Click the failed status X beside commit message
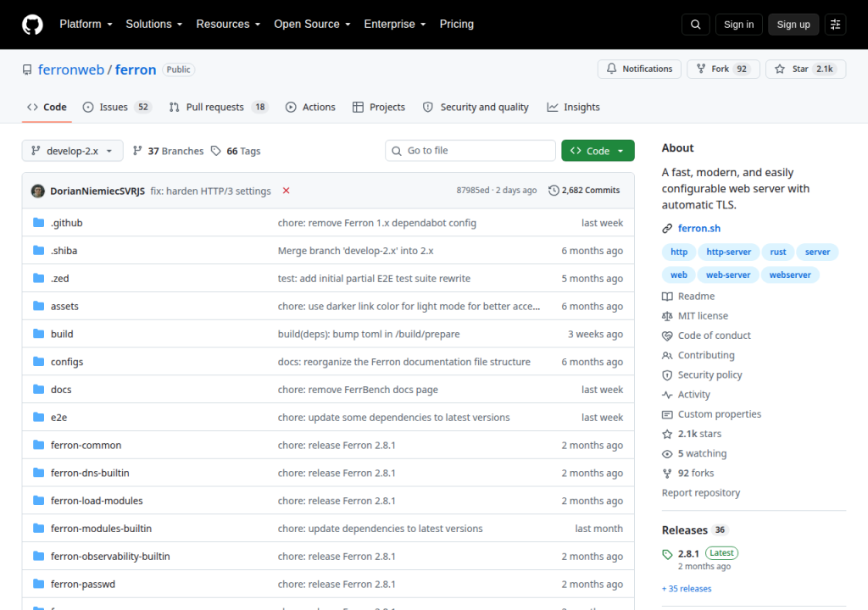The height and width of the screenshot is (610, 868). click(x=287, y=191)
